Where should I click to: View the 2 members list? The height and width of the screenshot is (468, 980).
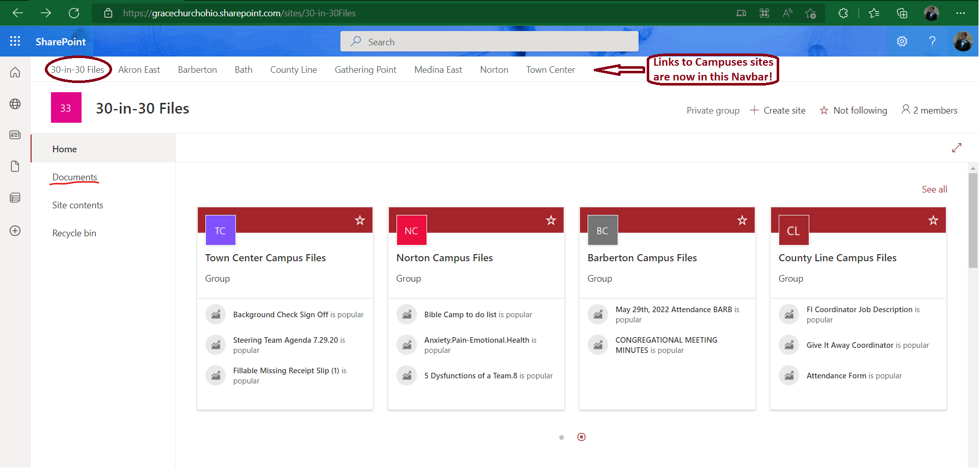[929, 110]
